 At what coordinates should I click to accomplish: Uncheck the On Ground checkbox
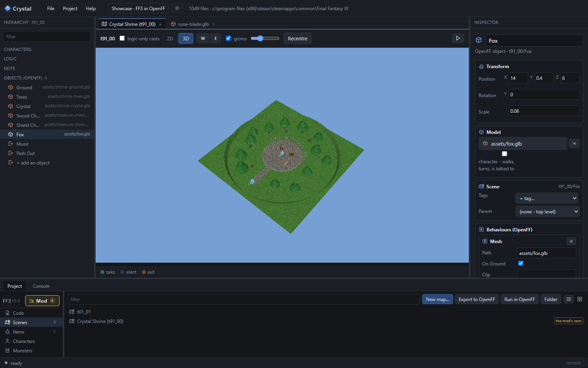pyautogui.click(x=521, y=263)
